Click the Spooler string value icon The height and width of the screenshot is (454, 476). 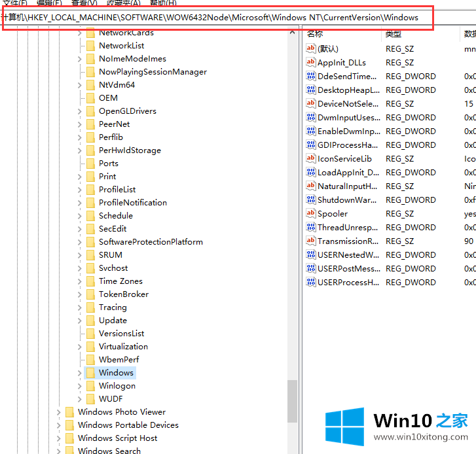click(x=311, y=213)
